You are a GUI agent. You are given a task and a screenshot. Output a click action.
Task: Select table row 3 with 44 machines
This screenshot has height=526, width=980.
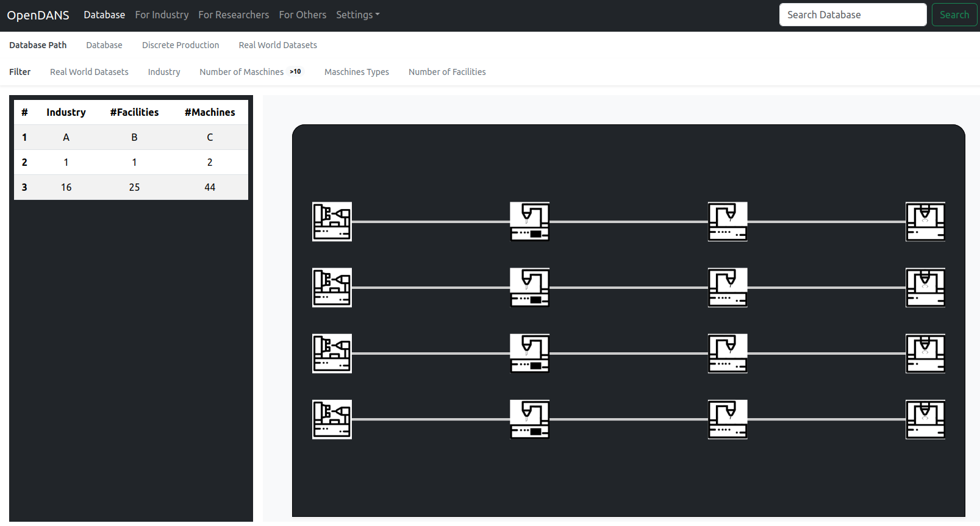click(131, 187)
